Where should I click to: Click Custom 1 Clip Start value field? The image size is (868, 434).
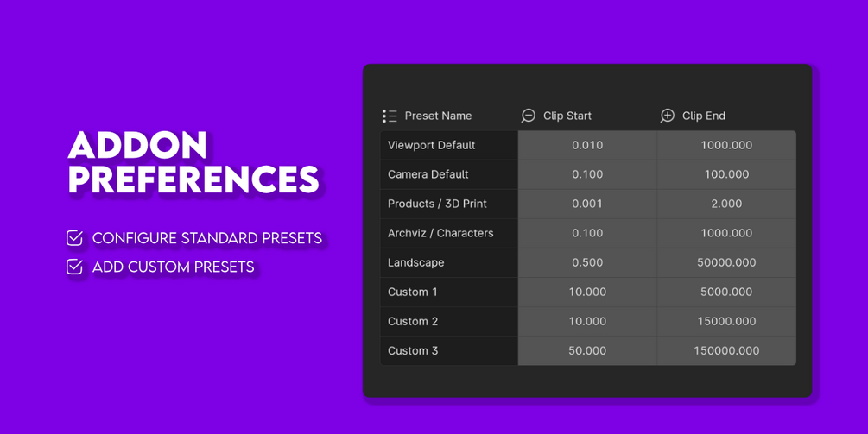click(x=587, y=292)
